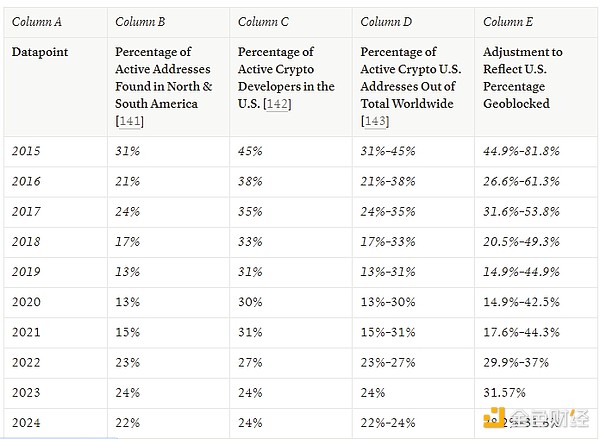Select the 14.9%-42.5% cell in the 2020 row
The width and height of the screenshot is (600, 439).
point(521,303)
